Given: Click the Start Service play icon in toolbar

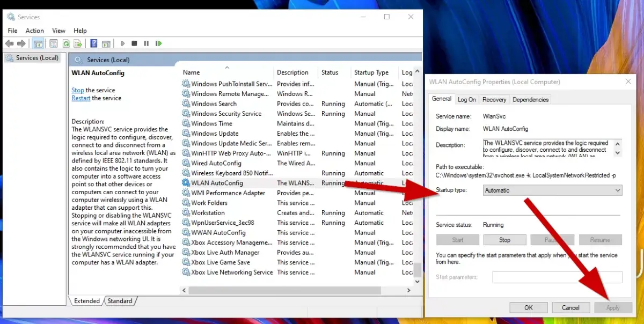Looking at the screenshot, I should tap(122, 43).
